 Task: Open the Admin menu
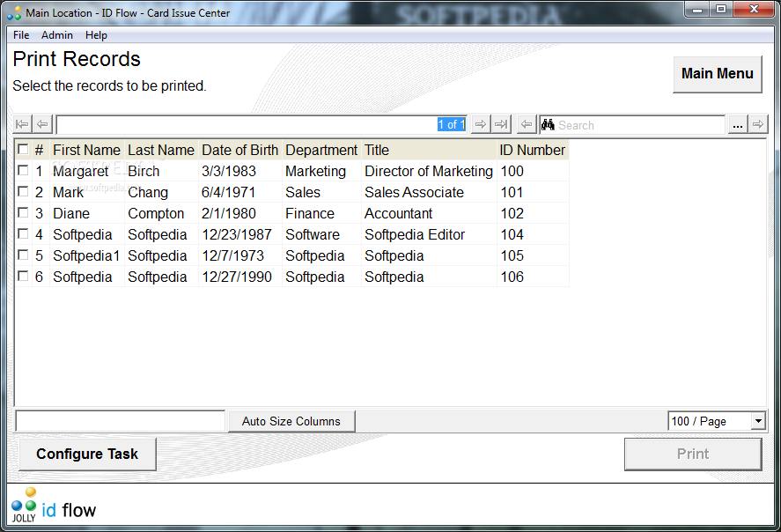click(56, 35)
